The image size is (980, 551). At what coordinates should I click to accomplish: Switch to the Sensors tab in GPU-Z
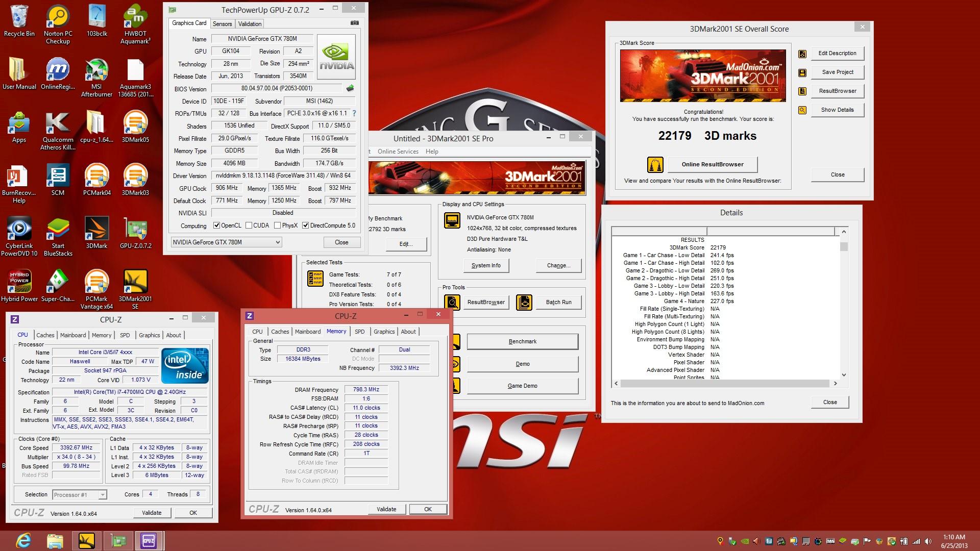tap(222, 24)
